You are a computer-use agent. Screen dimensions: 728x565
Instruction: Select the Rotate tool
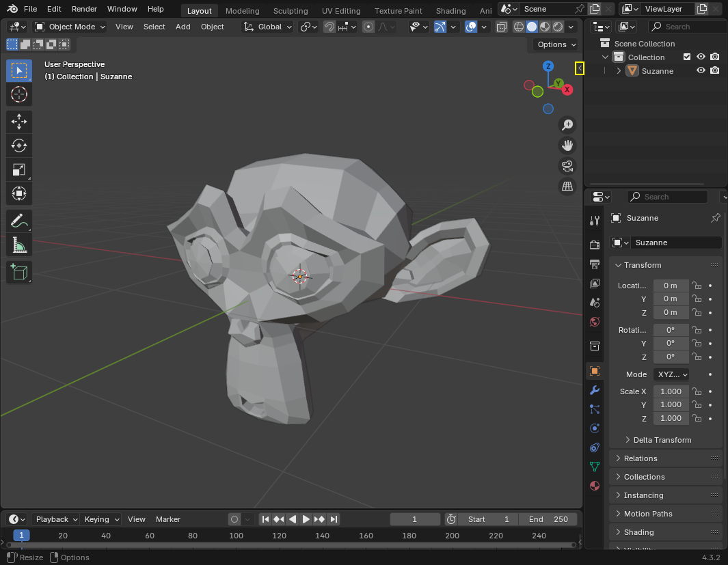pyautogui.click(x=19, y=146)
